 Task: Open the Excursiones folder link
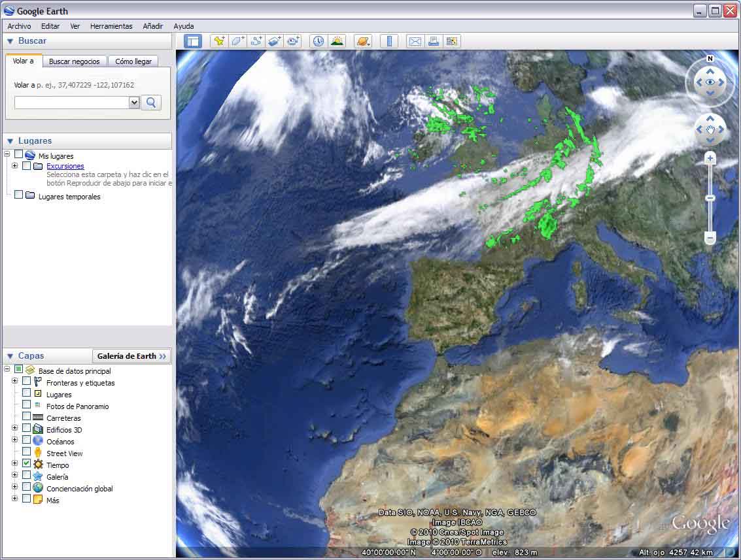tap(65, 166)
